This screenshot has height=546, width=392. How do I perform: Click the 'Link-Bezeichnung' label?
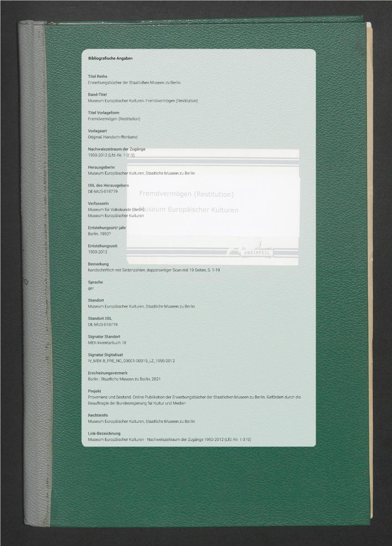tap(104, 434)
